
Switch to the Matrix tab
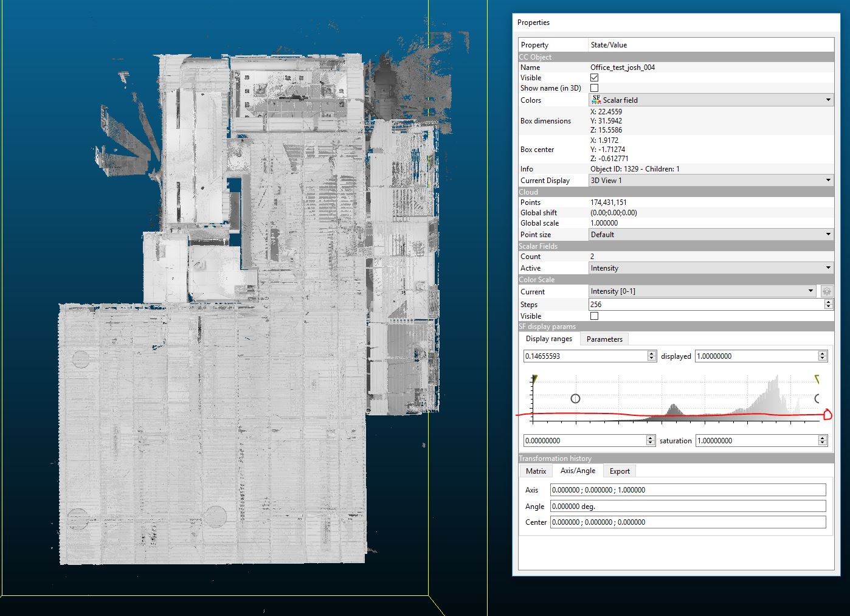[536, 471]
